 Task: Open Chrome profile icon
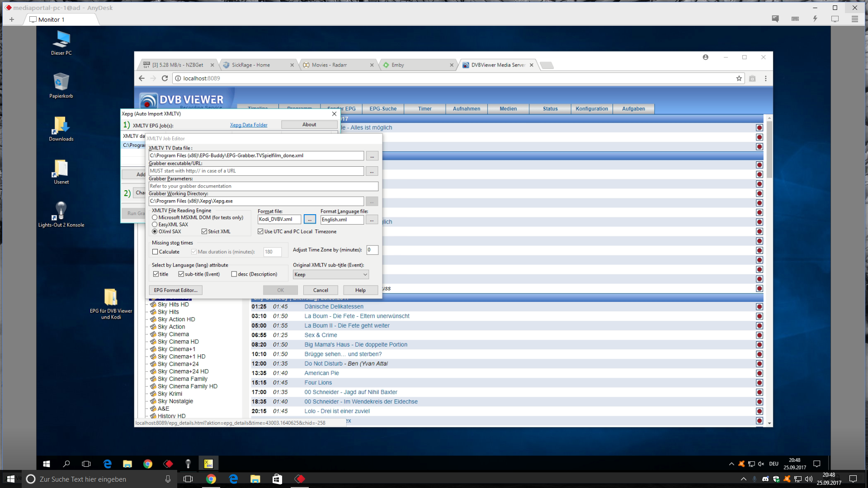point(705,57)
